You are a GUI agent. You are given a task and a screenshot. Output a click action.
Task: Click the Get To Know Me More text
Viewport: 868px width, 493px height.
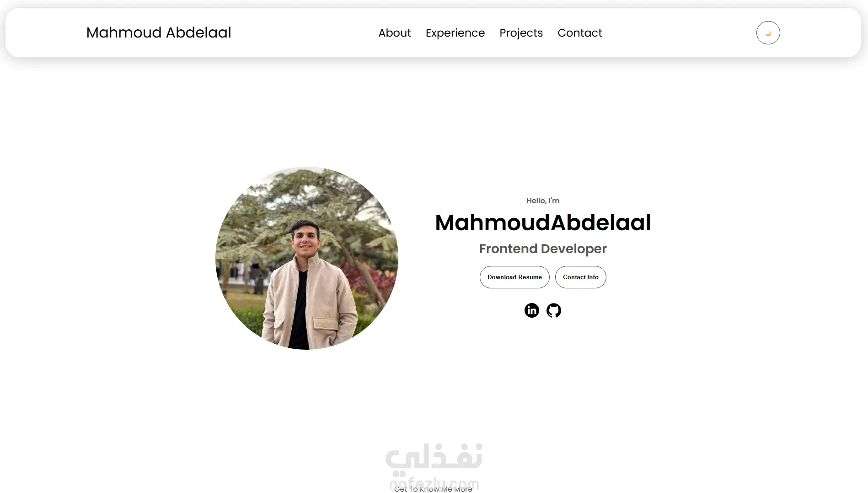[433, 489]
